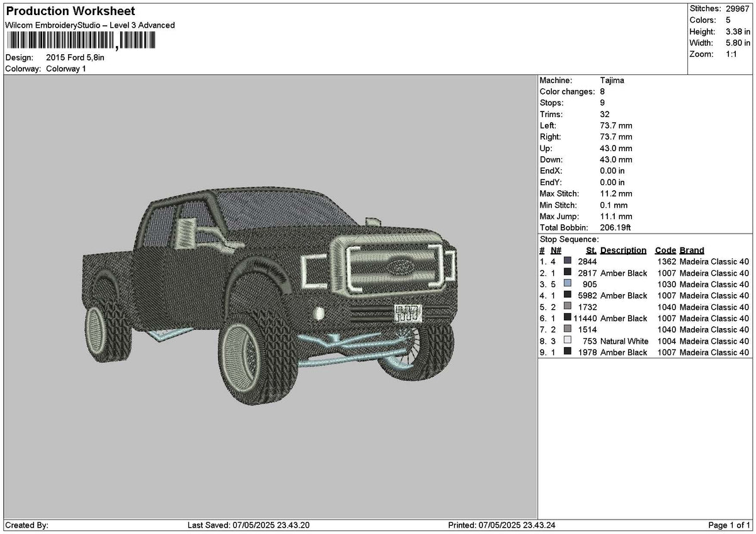This screenshot has width=756, height=534.
Task: Click the gray swatch in stop 5
Action: tap(568, 307)
